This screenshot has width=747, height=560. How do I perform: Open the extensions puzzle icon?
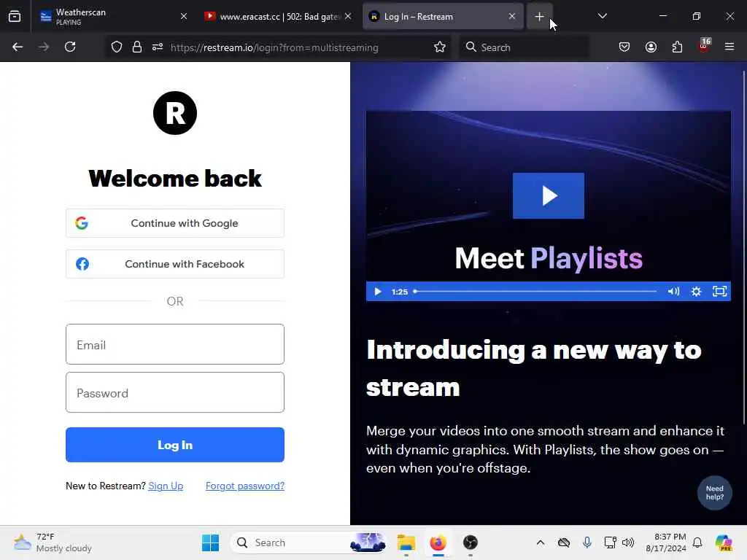(x=677, y=47)
